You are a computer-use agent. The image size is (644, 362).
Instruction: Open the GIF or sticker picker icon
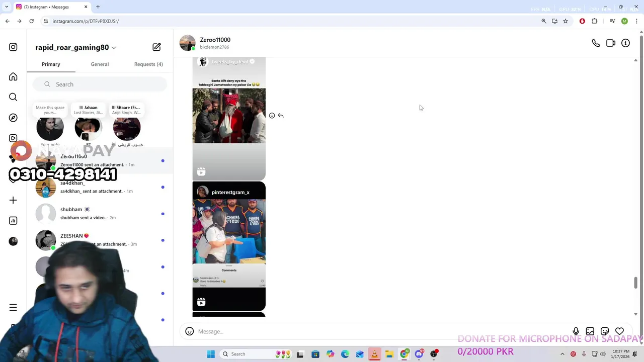(x=605, y=331)
